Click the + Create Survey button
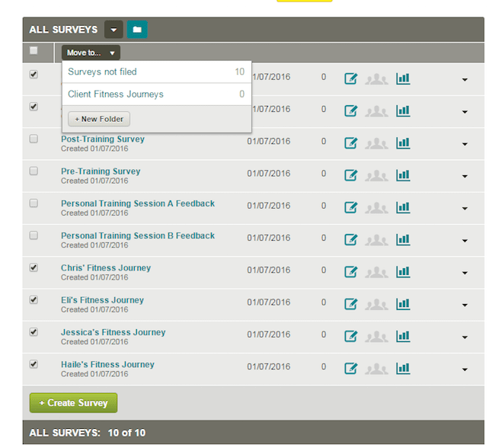Screen dimensions: 495x448 73,403
